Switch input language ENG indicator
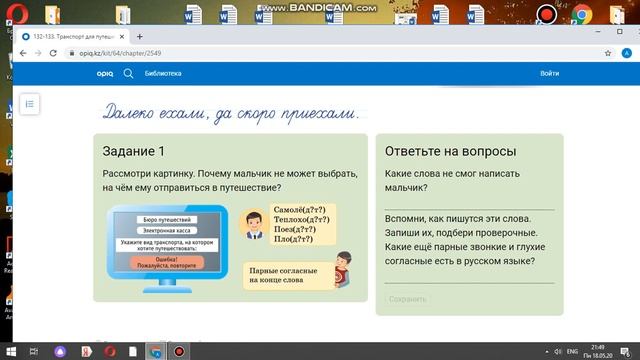Viewport: 640px width, 360px height. 572,351
